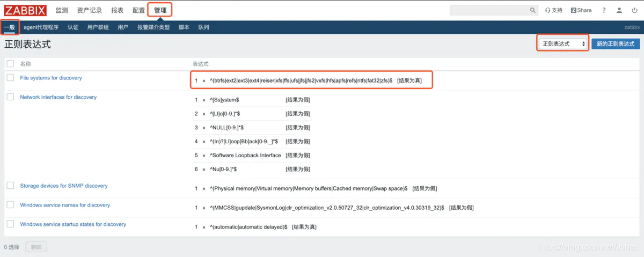Toggle the select-all header checkbox
The image size is (644, 257).
point(10,64)
